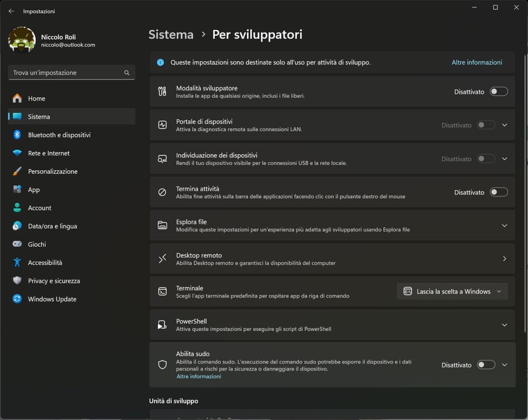Click the Trova un'impostazione search field
The image size is (528, 420).
click(66, 73)
